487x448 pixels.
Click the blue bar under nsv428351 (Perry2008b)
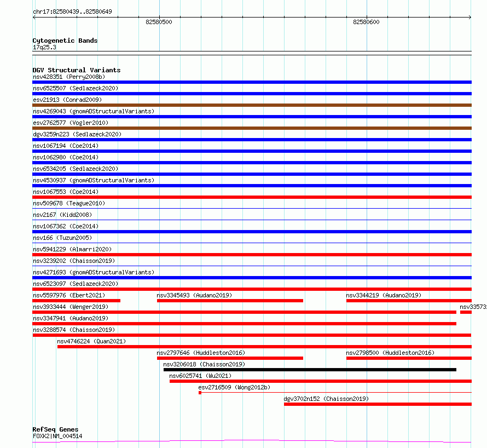(252, 82)
